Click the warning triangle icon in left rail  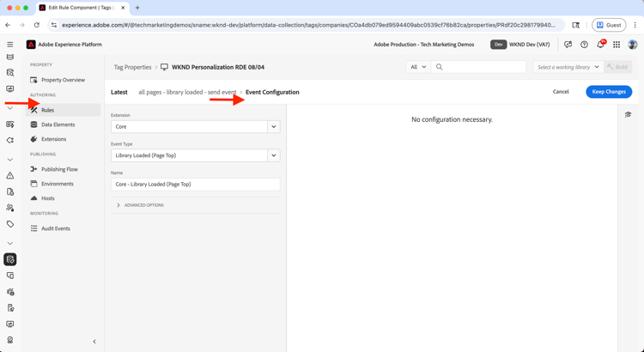coord(10,176)
